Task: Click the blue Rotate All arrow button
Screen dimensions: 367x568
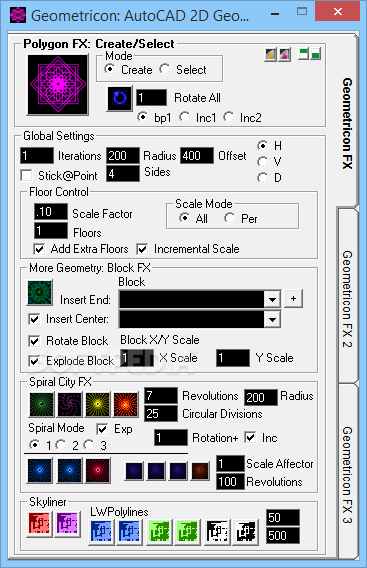Action: (120, 98)
